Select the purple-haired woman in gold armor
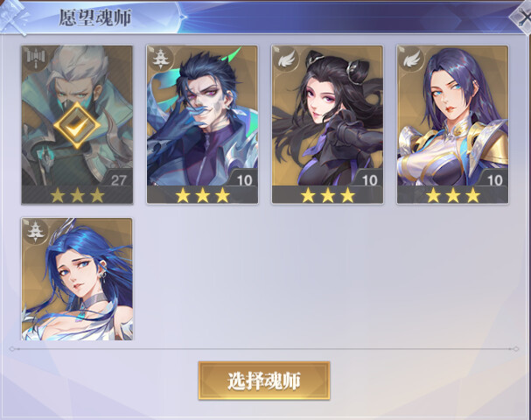This screenshot has height=420, width=531. point(453,125)
